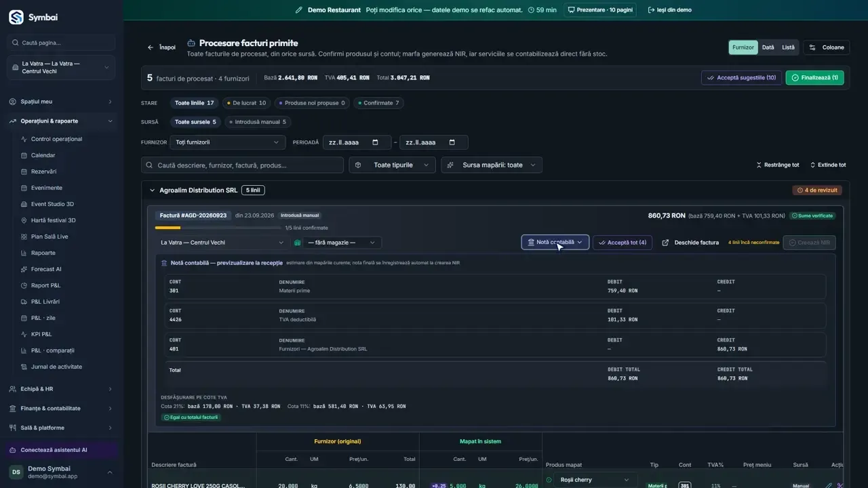Click Acceptă sugestiile (10) button
Viewport: 868px width, 488px height.
pos(741,78)
